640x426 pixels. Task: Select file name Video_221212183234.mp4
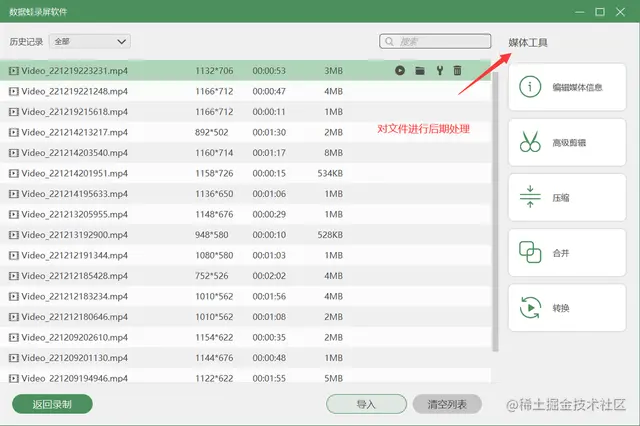point(74,296)
